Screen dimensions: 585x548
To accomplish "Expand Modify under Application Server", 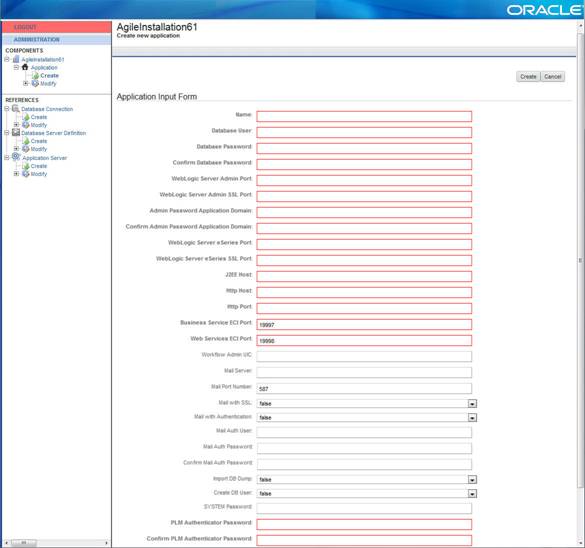I will coord(16,173).
